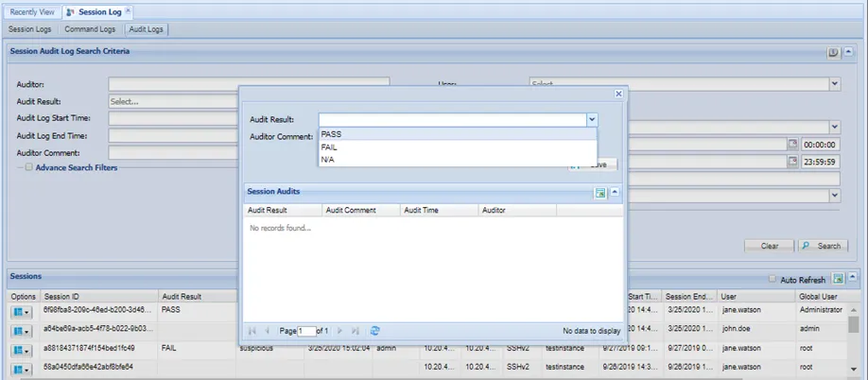
Task: Click Administrator global user cell
Action: click(x=821, y=310)
